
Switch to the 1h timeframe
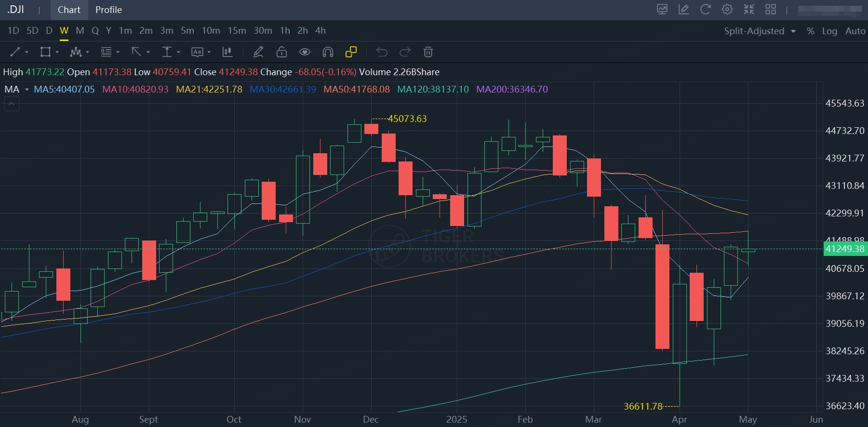point(285,31)
